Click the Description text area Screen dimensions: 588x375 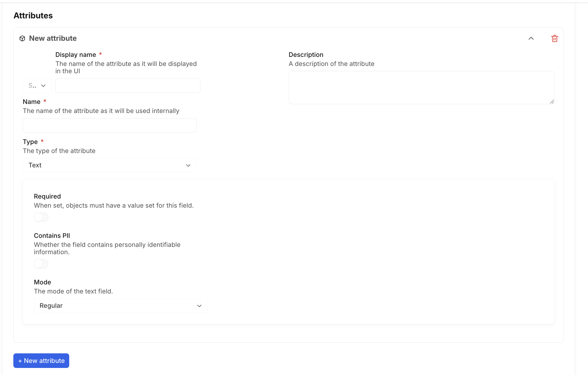click(x=421, y=87)
